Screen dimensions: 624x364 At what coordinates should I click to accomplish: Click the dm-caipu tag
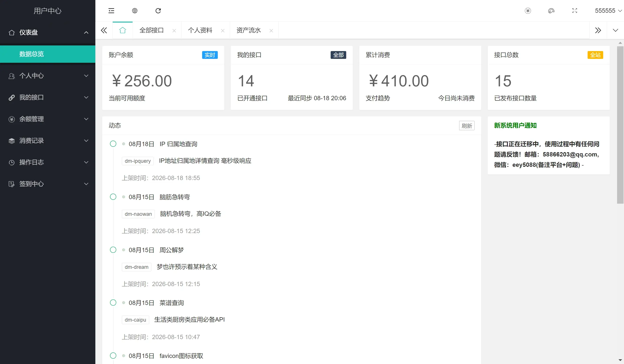point(135,320)
